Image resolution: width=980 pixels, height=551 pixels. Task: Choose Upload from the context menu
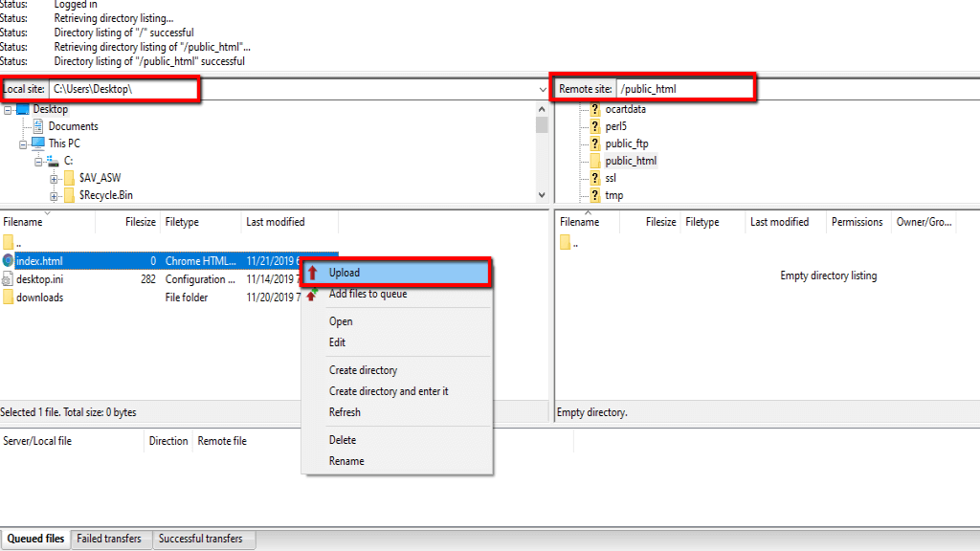click(x=397, y=273)
